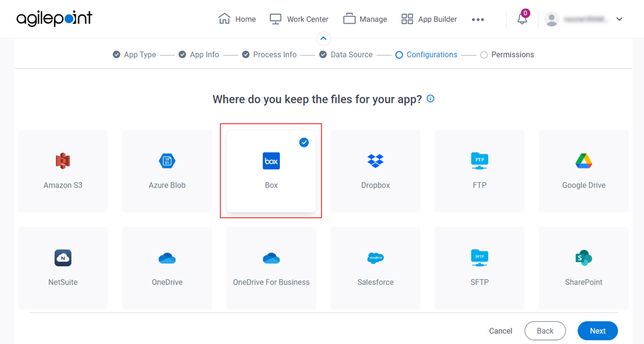Select the FTP icon

[479, 161]
